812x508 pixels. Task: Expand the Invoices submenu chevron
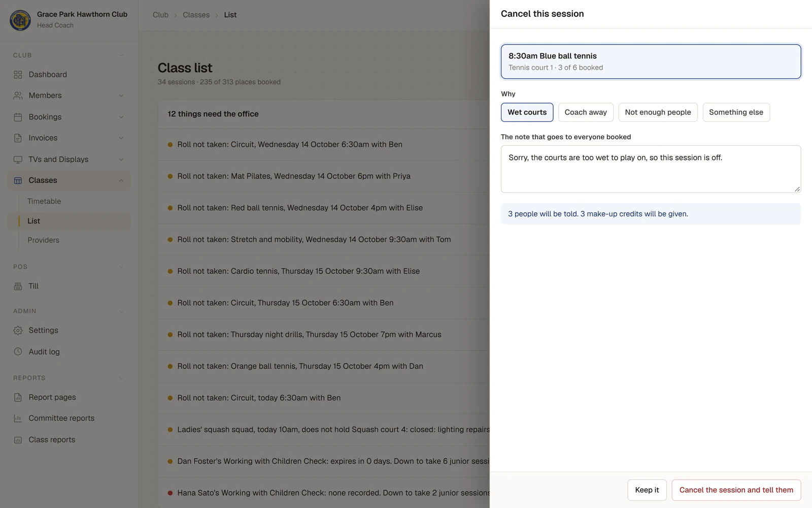[x=121, y=138]
